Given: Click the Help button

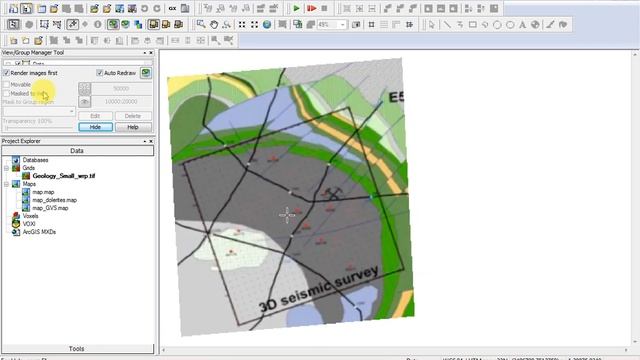Looking at the screenshot, I should pyautogui.click(x=133, y=127).
